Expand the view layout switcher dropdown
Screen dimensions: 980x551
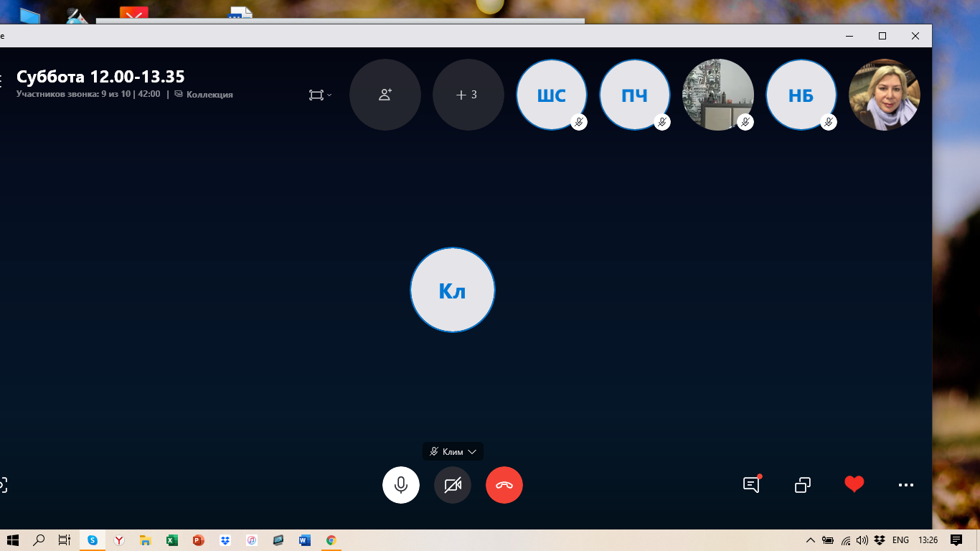(x=320, y=95)
